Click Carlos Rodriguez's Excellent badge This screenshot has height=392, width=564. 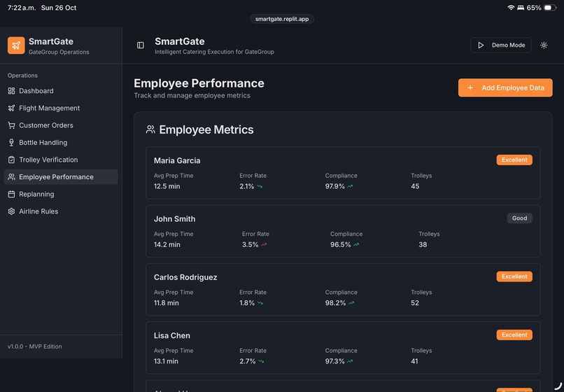point(514,276)
